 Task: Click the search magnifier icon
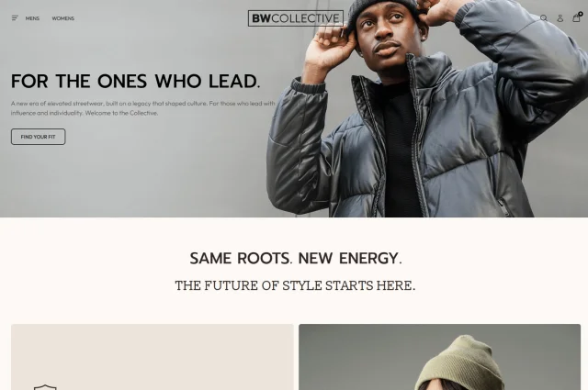[x=543, y=18]
